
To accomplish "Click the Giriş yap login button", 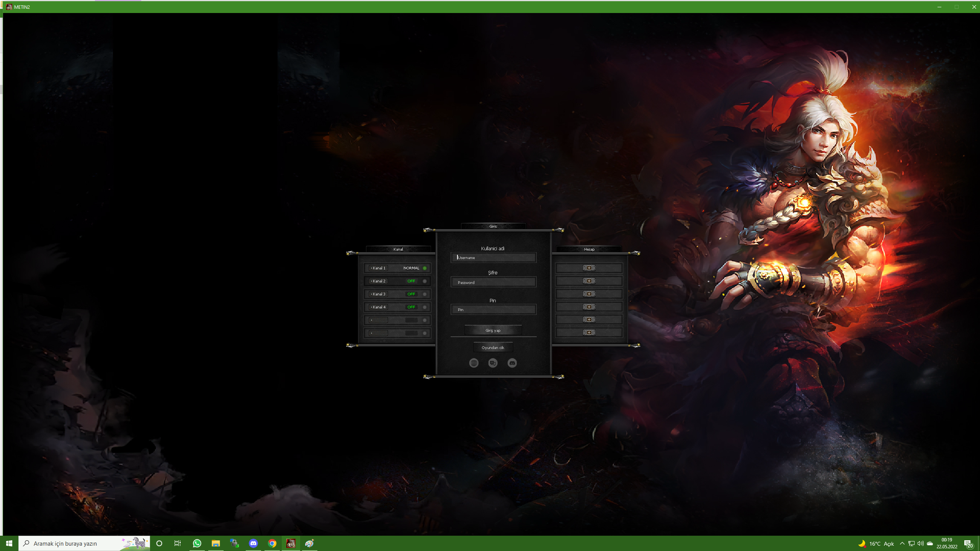I will coord(493,330).
